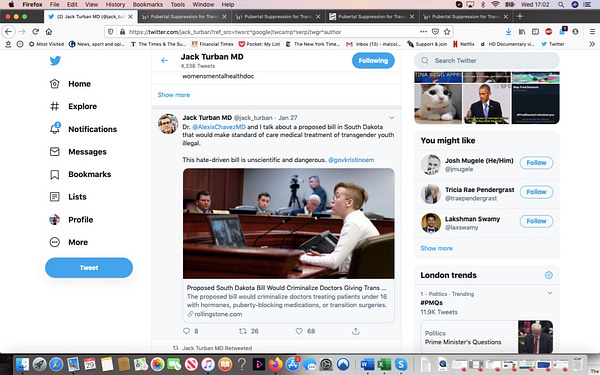Open London trends settings gear
The height and width of the screenshot is (375, 600).
(548, 275)
